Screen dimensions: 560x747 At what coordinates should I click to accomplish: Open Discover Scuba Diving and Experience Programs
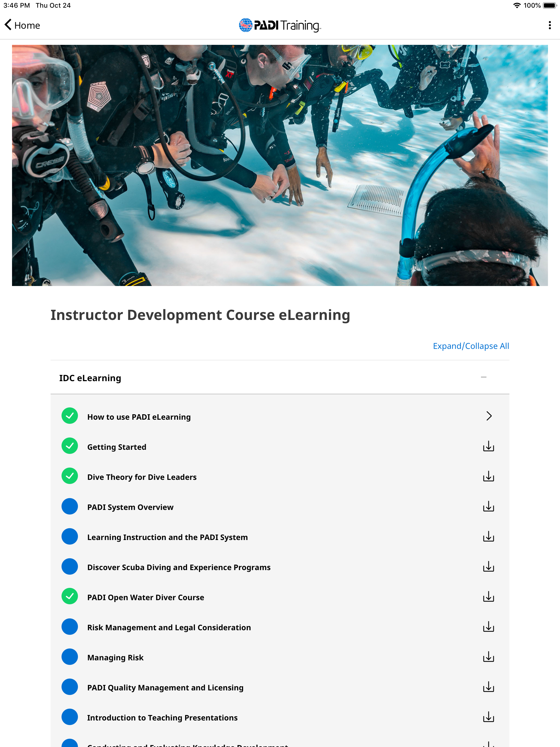coord(179,567)
